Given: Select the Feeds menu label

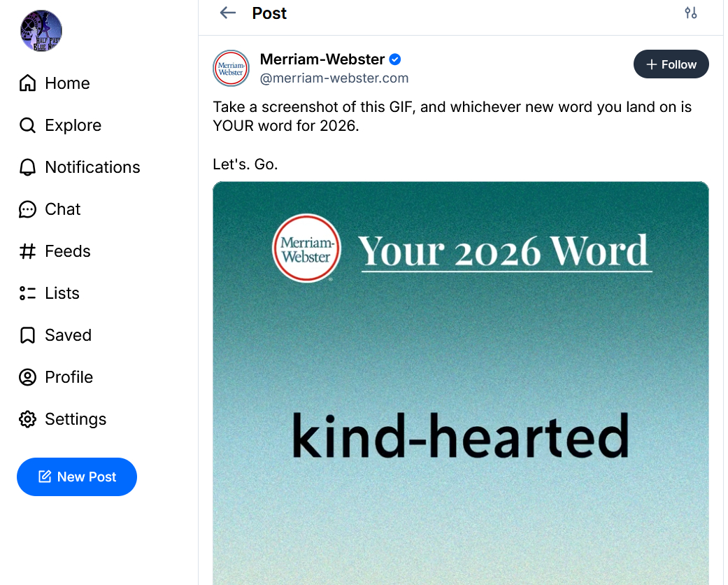Looking at the screenshot, I should pos(68,251).
